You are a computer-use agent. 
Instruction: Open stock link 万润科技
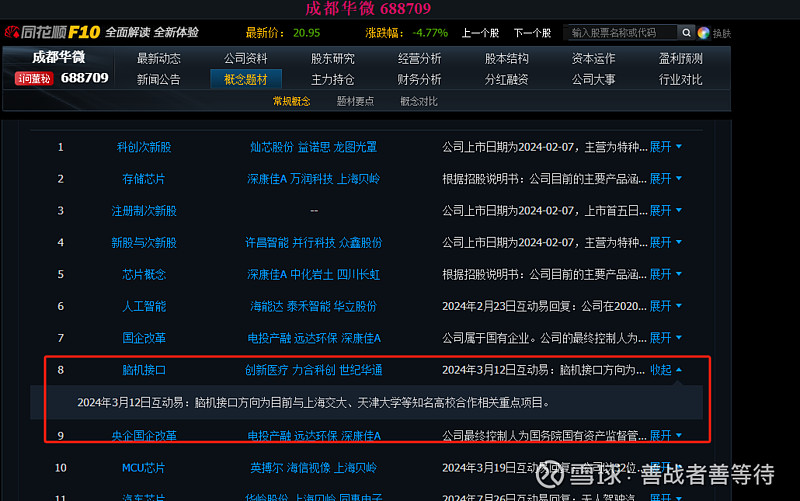tap(312, 179)
